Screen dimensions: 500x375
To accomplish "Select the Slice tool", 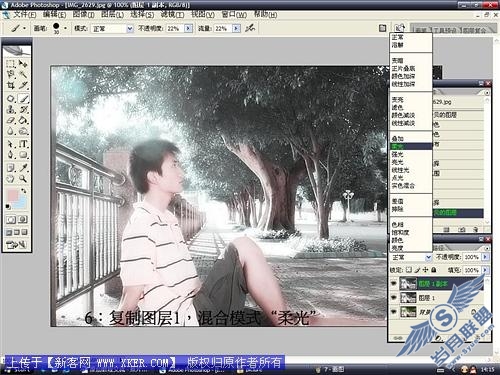I will pyautogui.click(x=23, y=85).
